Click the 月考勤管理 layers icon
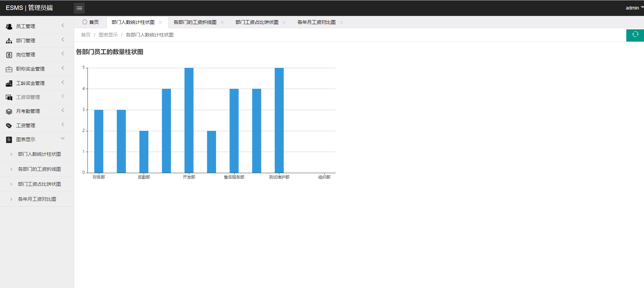The width and height of the screenshot is (644, 288). coord(9,111)
